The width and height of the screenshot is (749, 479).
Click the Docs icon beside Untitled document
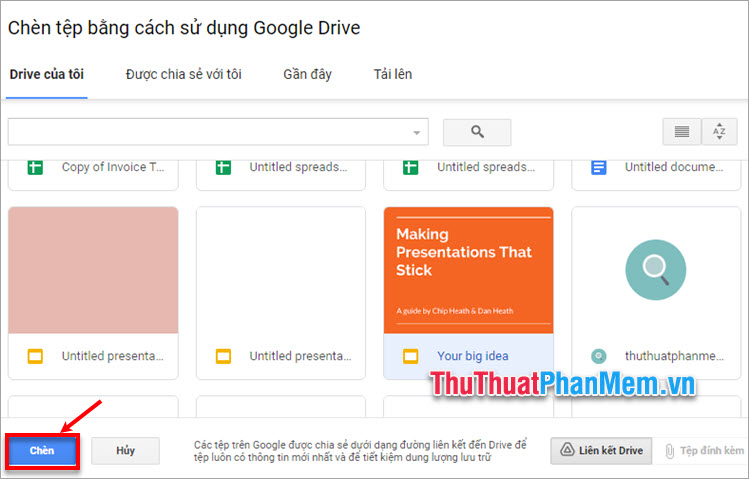599,168
